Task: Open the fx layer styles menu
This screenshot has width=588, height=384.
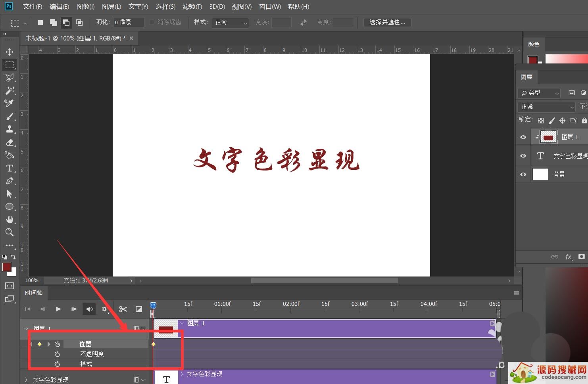Action: [x=568, y=257]
